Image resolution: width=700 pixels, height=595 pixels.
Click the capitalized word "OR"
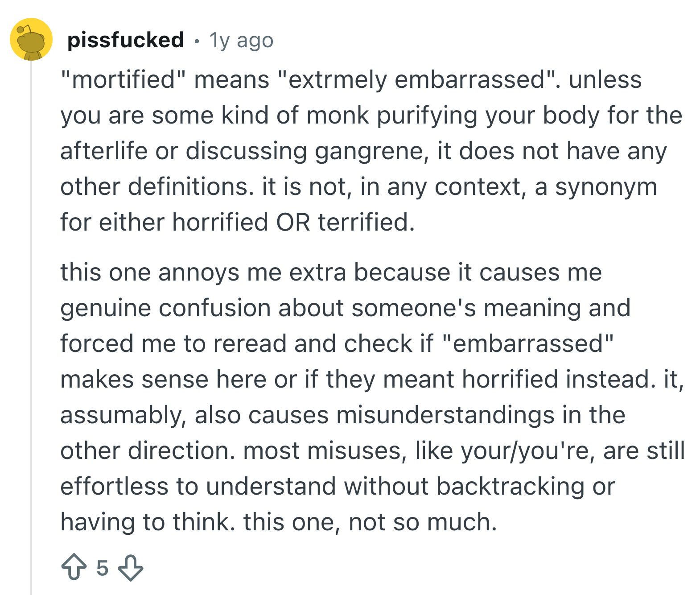coord(293,222)
